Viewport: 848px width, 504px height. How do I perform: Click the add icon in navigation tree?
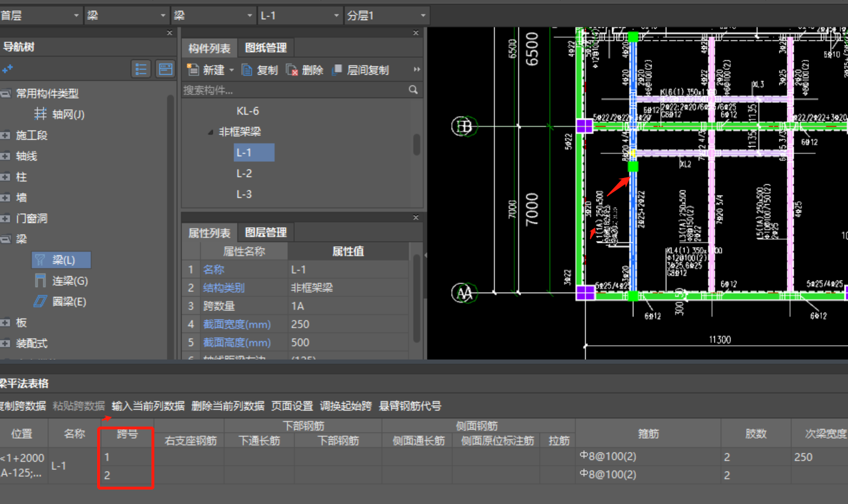tap(8, 69)
